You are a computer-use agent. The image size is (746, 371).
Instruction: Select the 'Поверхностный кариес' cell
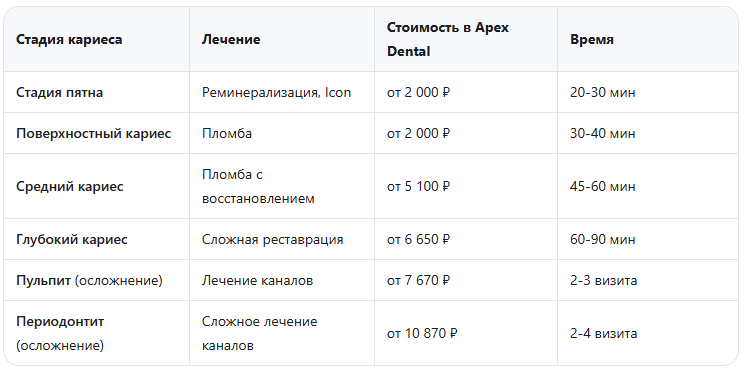tap(94, 133)
